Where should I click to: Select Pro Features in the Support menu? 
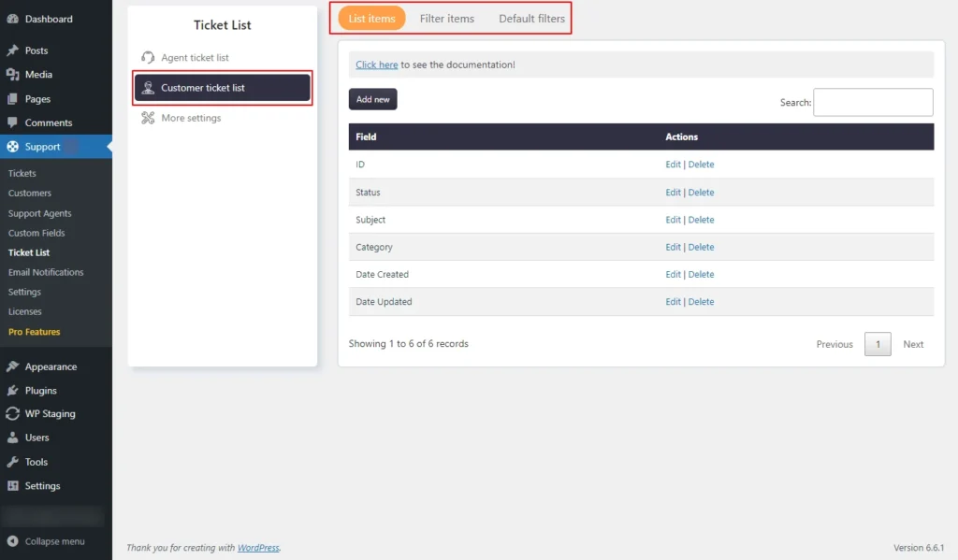(x=36, y=331)
